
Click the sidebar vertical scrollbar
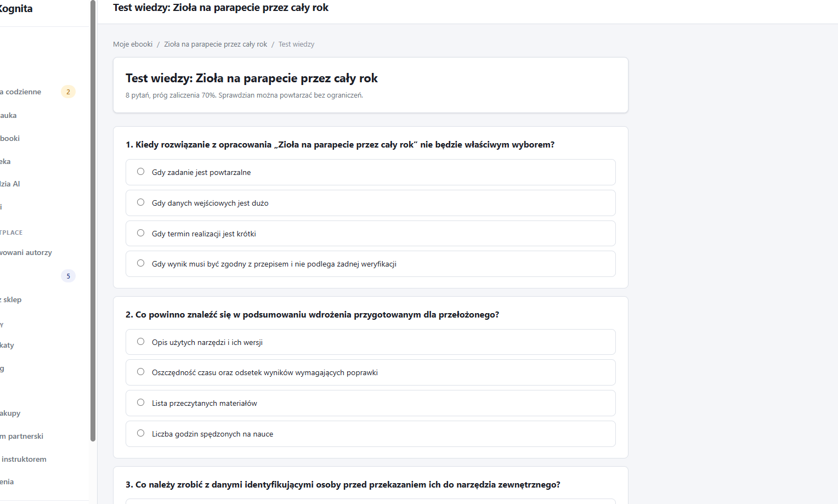pos(93,220)
